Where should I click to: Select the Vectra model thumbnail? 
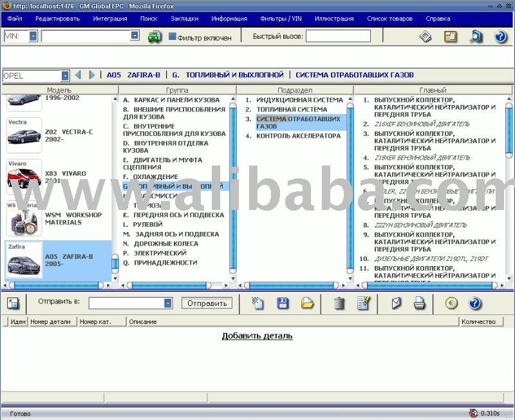[x=24, y=135]
